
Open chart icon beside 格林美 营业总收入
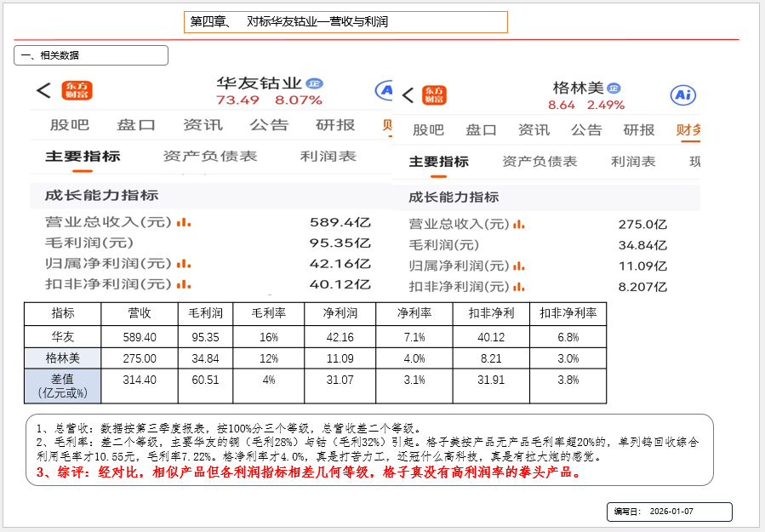coord(519,225)
